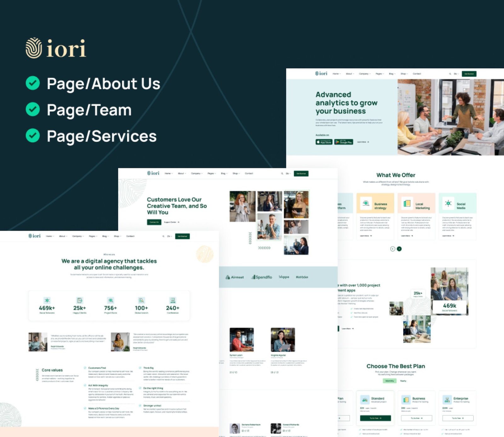This screenshot has width=504, height=437.
Task: Click Think Big checkmark
Action: [140, 368]
